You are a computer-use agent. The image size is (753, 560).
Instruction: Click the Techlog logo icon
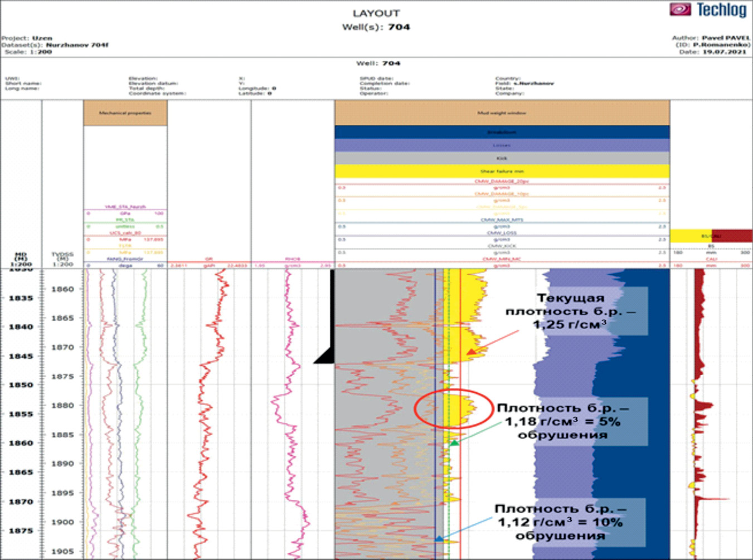point(680,9)
